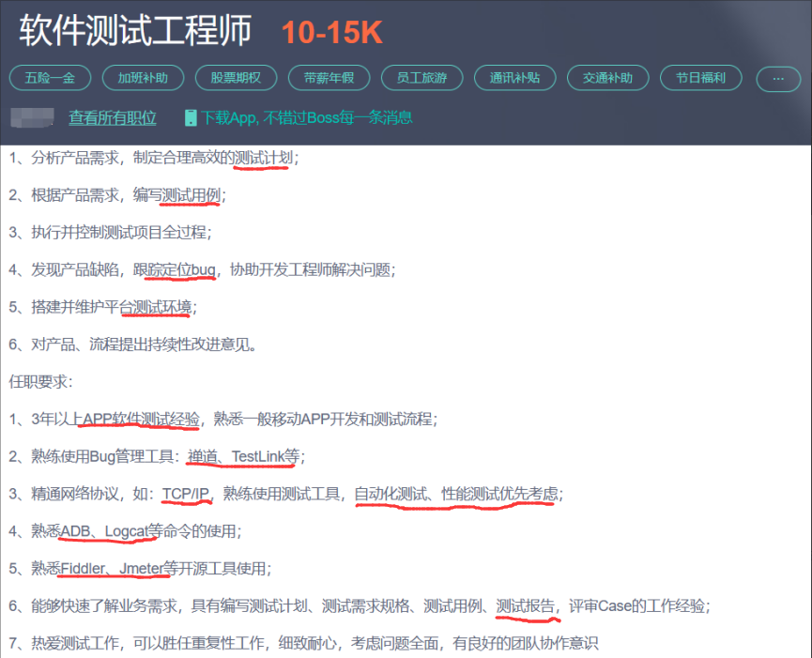The width and height of the screenshot is (812, 658).
Task: Click the underlined 测试用例 text in item two
Action: tap(187, 194)
